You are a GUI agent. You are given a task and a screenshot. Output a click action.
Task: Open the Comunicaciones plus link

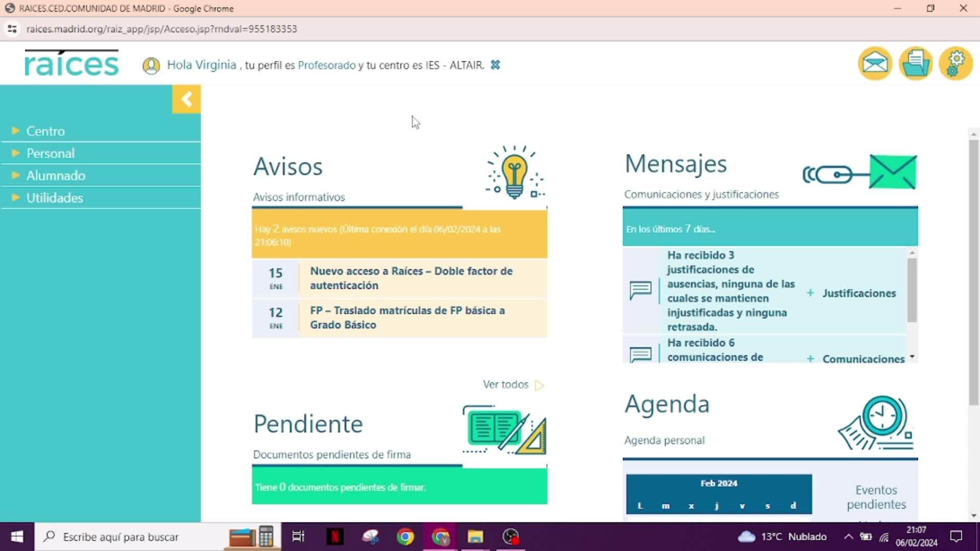863,359
